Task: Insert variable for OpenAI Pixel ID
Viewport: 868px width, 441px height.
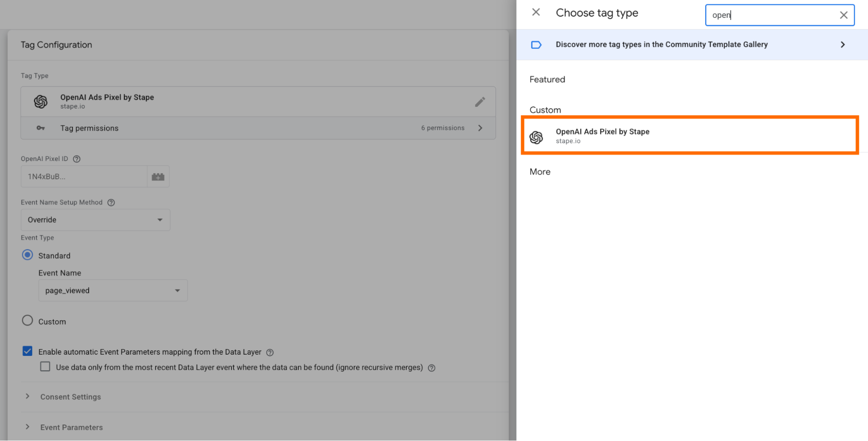Action: [x=158, y=177]
